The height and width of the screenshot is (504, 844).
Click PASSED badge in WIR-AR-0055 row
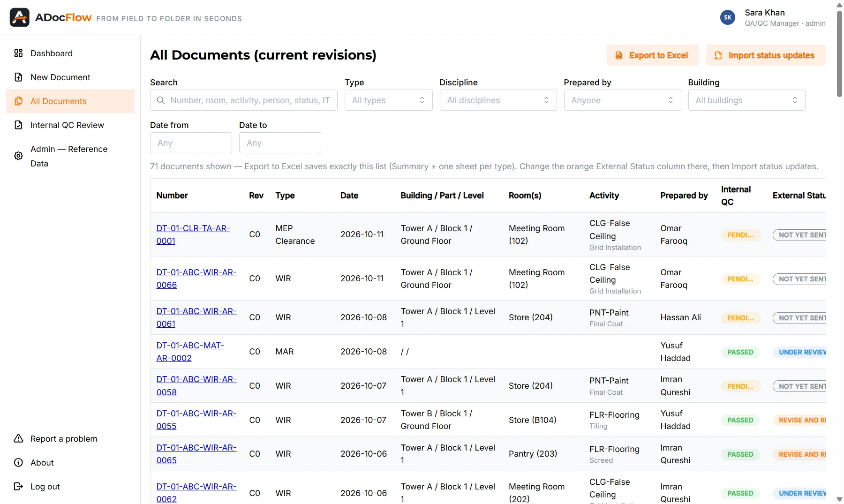point(740,420)
